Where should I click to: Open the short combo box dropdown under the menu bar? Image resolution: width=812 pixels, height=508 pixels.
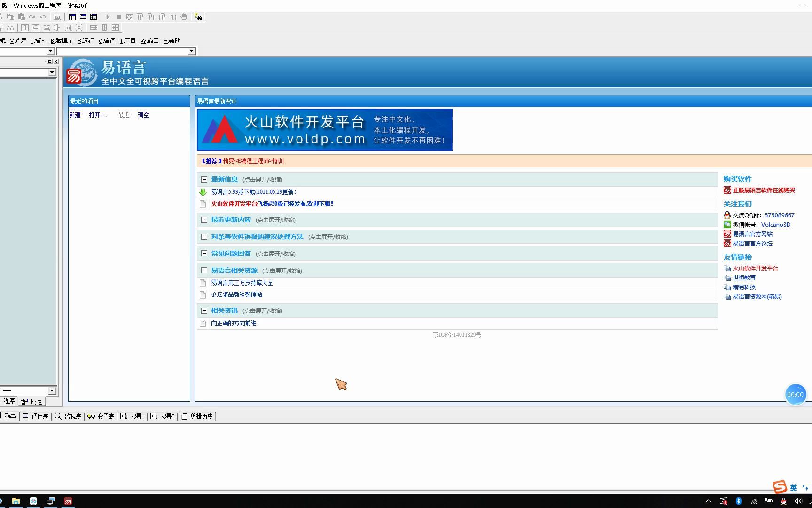click(51, 51)
